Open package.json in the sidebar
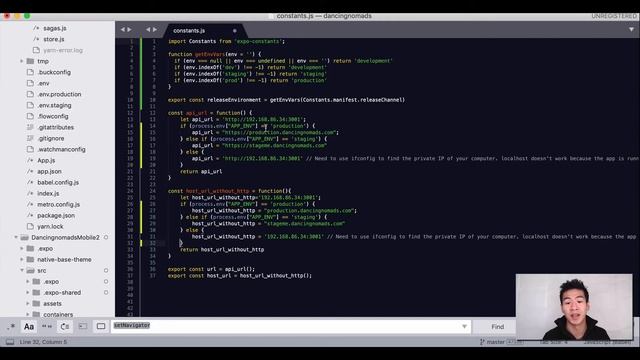Screen dimensions: 640x360 click(x=56, y=216)
